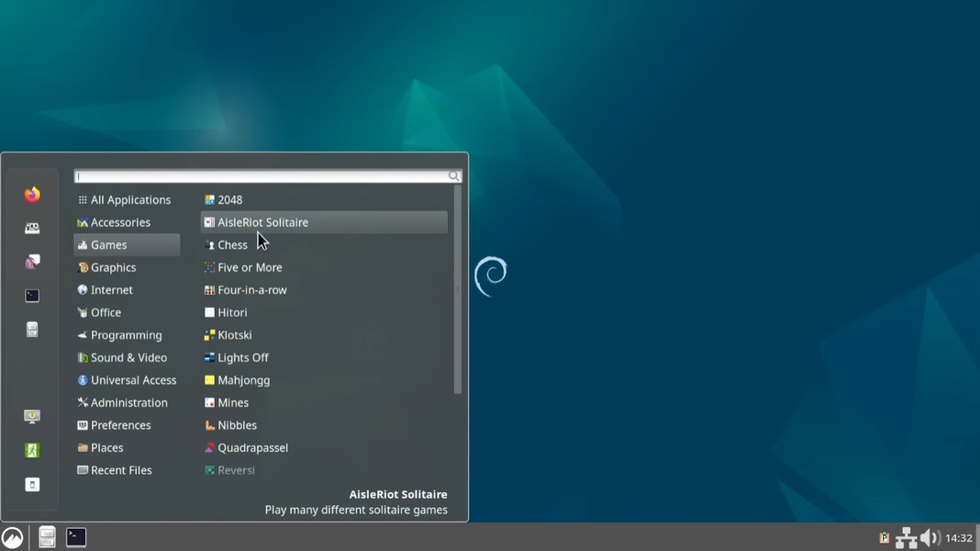The height and width of the screenshot is (551, 980).
Task: Launch Terminal from the bottom panel
Action: (76, 537)
